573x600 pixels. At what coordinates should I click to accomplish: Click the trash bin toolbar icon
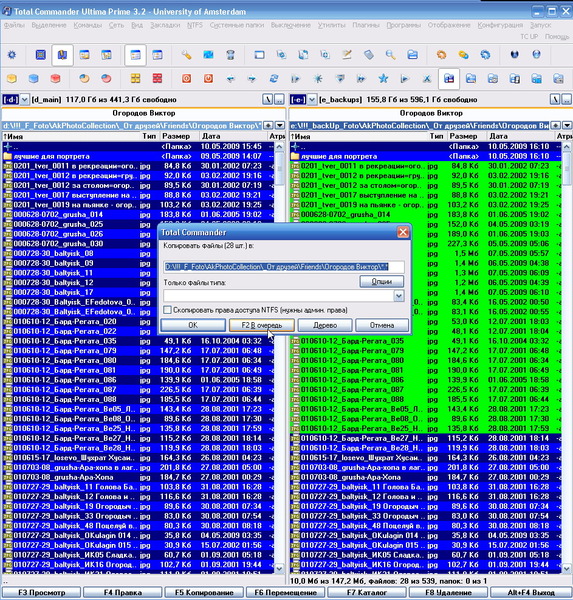[230, 55]
